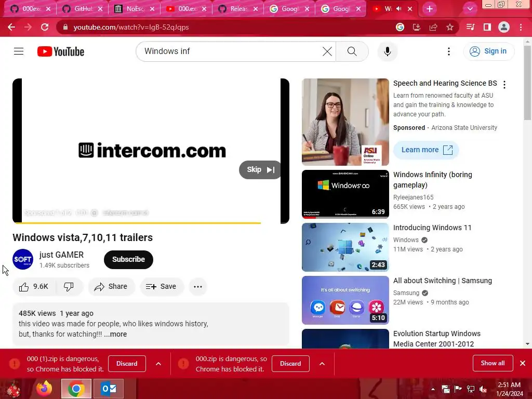Subscribe to just GAMER

[x=129, y=260]
